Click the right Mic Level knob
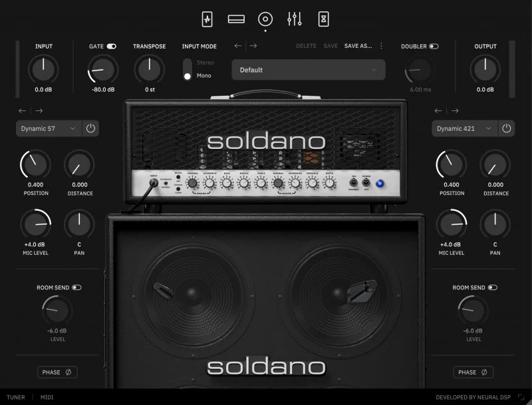Viewport: 532px width, 405px height. 452,224
